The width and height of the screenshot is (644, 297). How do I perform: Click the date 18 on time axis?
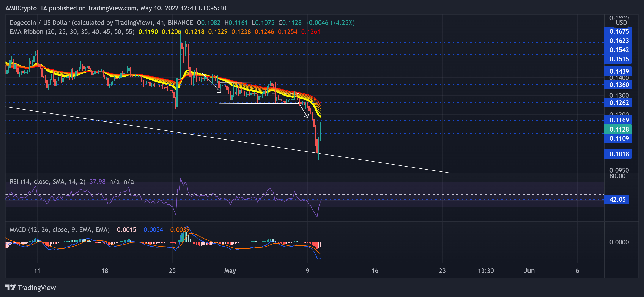[x=105, y=270]
